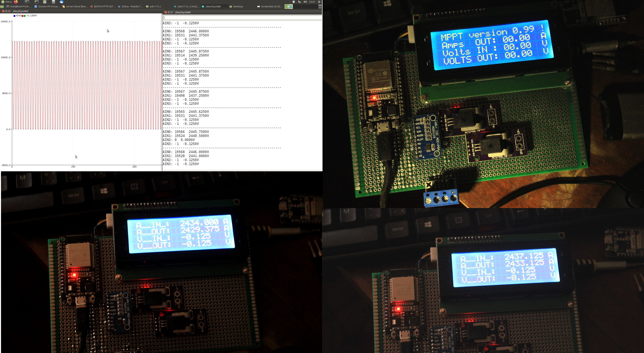Open the terminal launcher icon
644x353 pixels.
[37, 2]
